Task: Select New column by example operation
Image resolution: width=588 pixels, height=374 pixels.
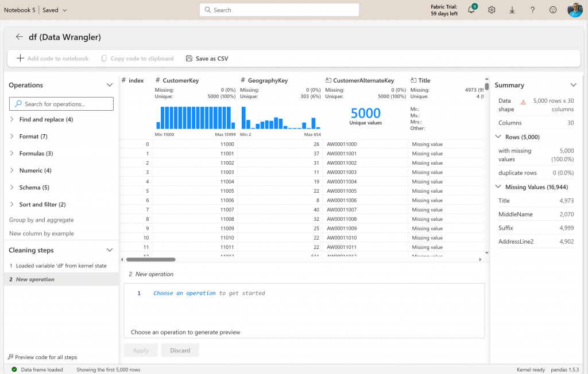Action: pos(41,233)
